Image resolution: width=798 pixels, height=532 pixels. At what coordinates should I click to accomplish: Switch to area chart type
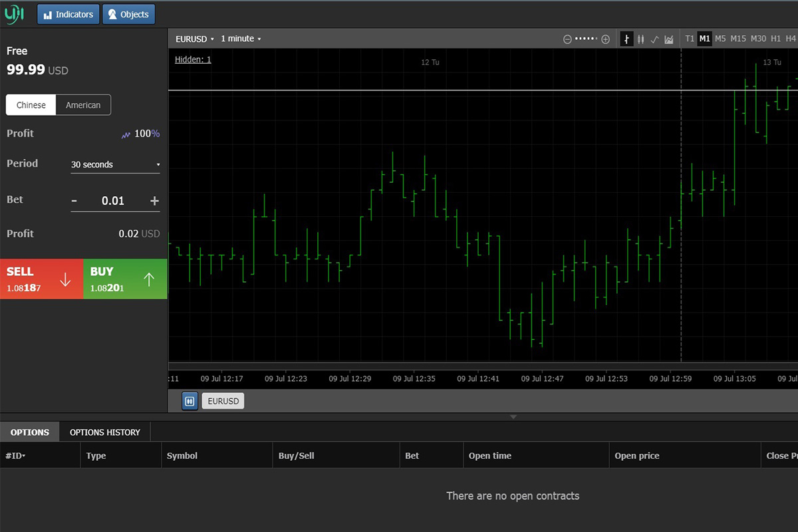(x=669, y=39)
